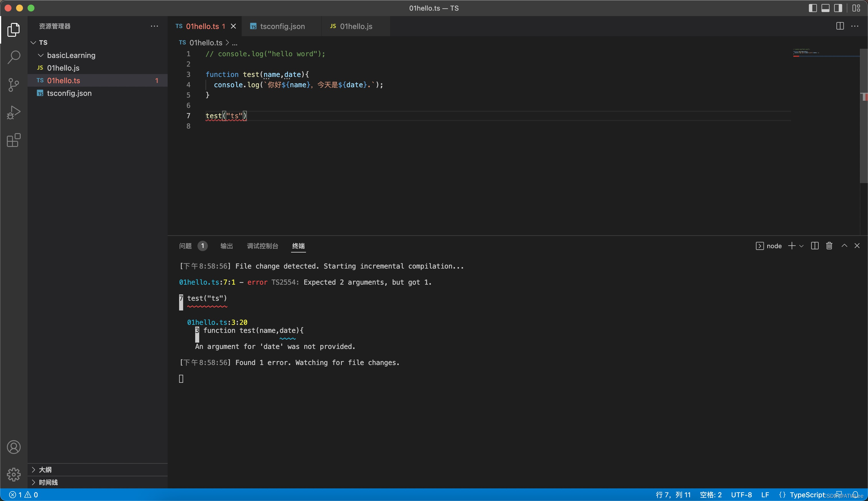The image size is (868, 501).
Task: Click line 3 function keyword in editor
Action: 222,74
